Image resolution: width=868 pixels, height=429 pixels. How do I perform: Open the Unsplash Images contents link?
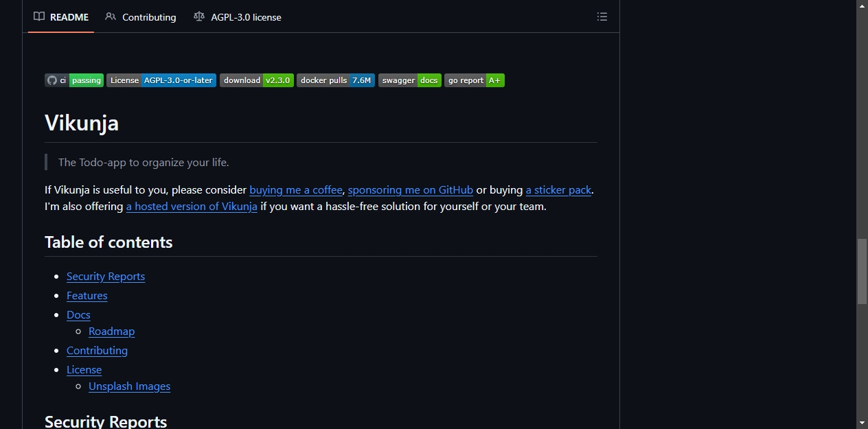[129, 386]
